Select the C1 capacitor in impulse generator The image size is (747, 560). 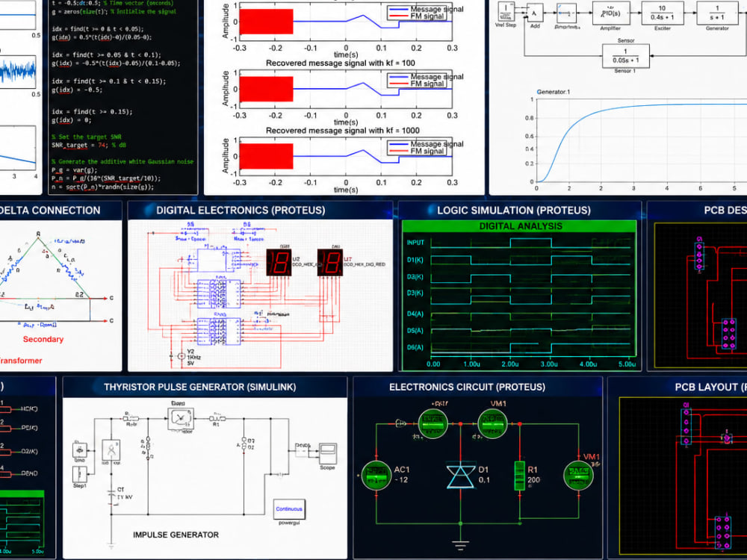tap(113, 494)
